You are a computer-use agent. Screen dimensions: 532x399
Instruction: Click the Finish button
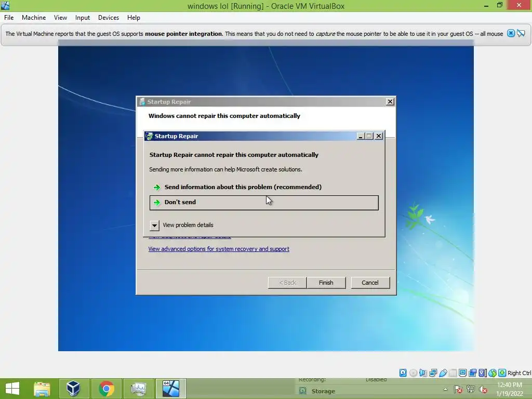point(326,283)
